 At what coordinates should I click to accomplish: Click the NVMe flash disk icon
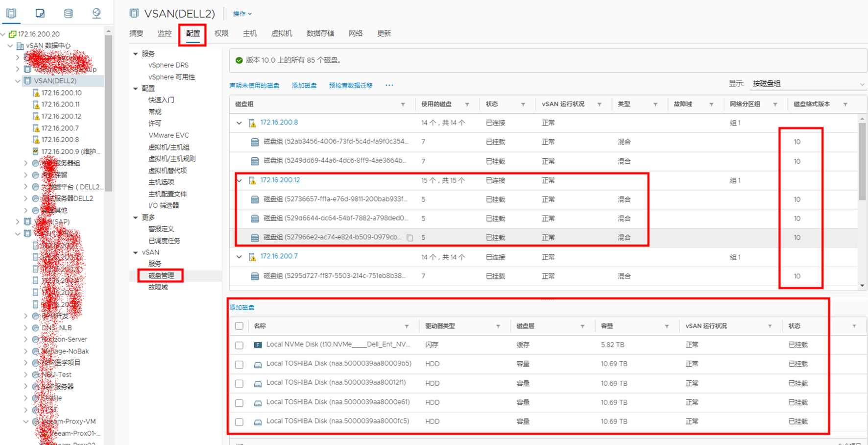pyautogui.click(x=258, y=345)
